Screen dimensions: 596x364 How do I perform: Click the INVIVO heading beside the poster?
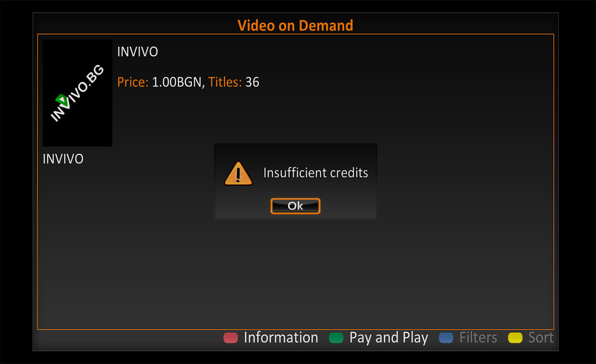[137, 52]
